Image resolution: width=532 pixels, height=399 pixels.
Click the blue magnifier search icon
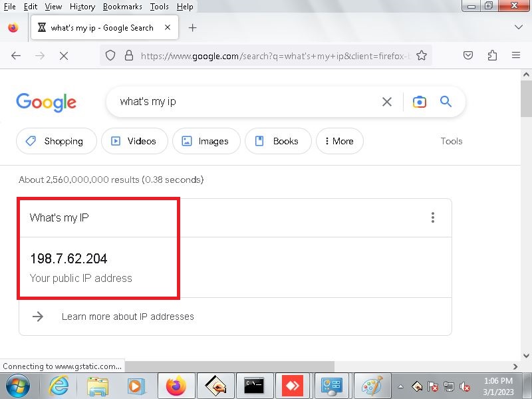[x=446, y=102]
